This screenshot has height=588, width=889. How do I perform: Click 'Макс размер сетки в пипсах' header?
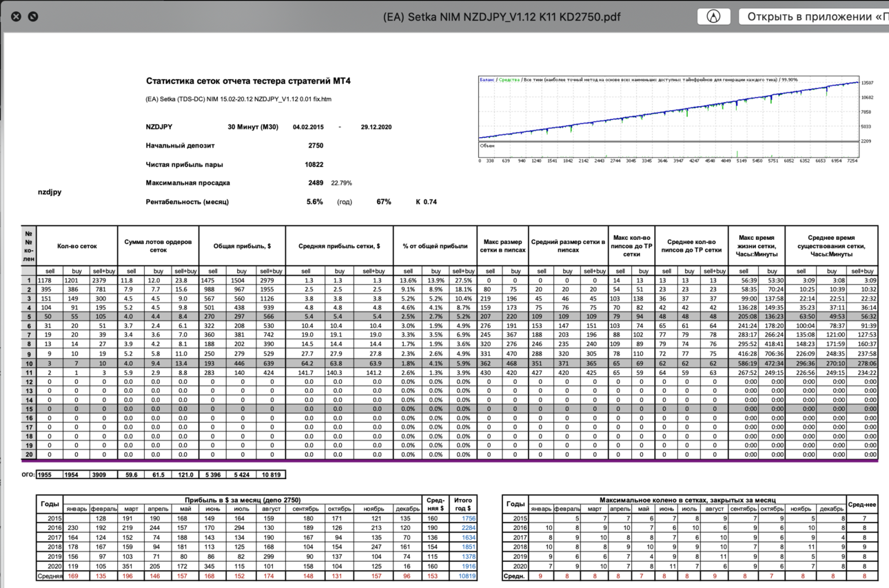[502, 246]
